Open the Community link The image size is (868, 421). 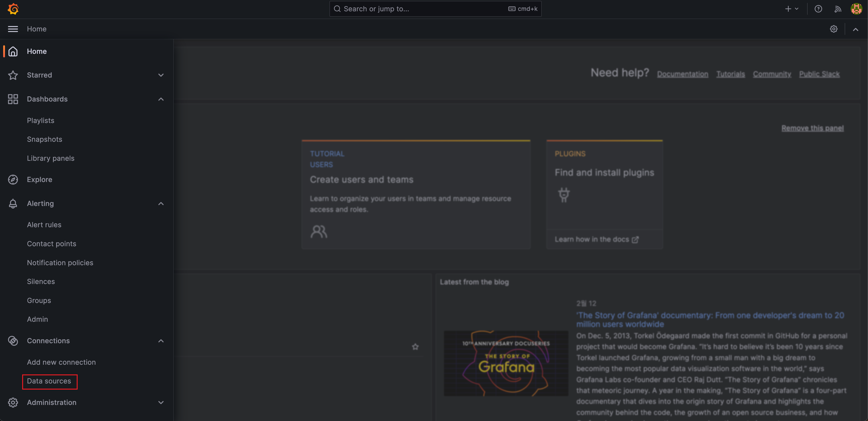(772, 74)
